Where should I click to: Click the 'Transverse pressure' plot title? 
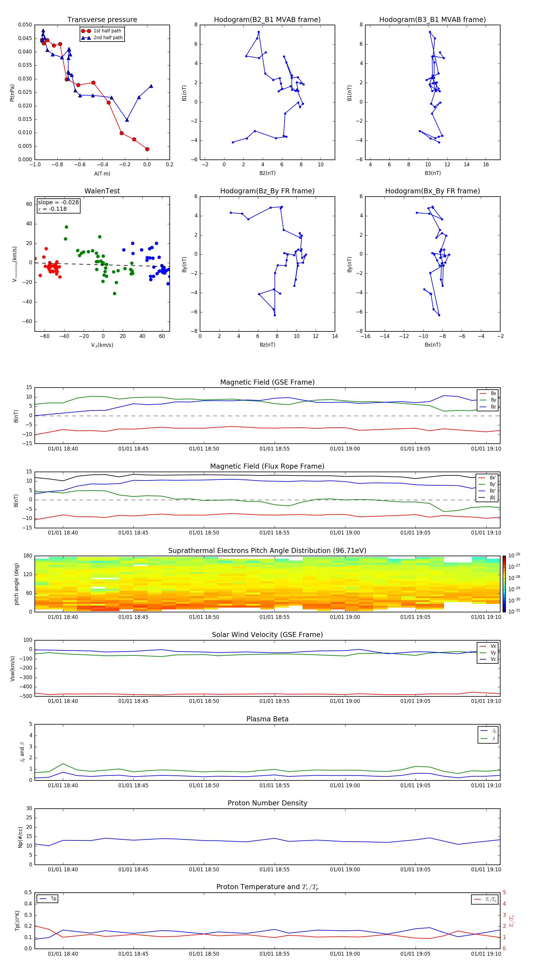(102, 20)
